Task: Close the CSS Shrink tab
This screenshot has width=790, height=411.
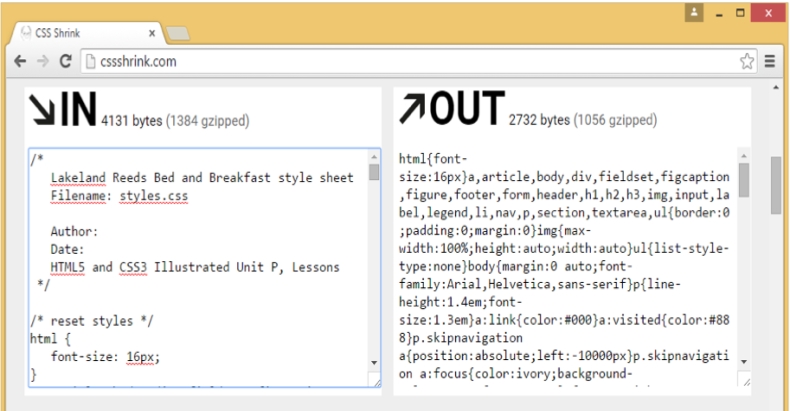Action: coord(152,33)
